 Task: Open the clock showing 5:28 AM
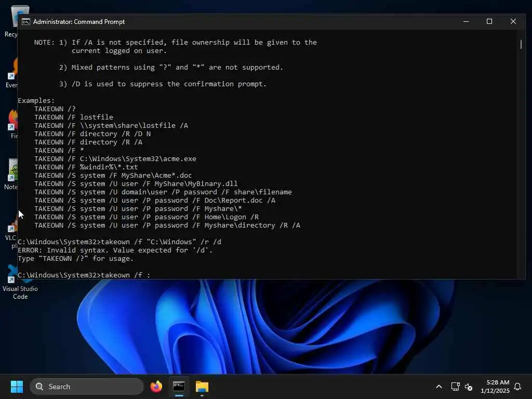coord(495,387)
